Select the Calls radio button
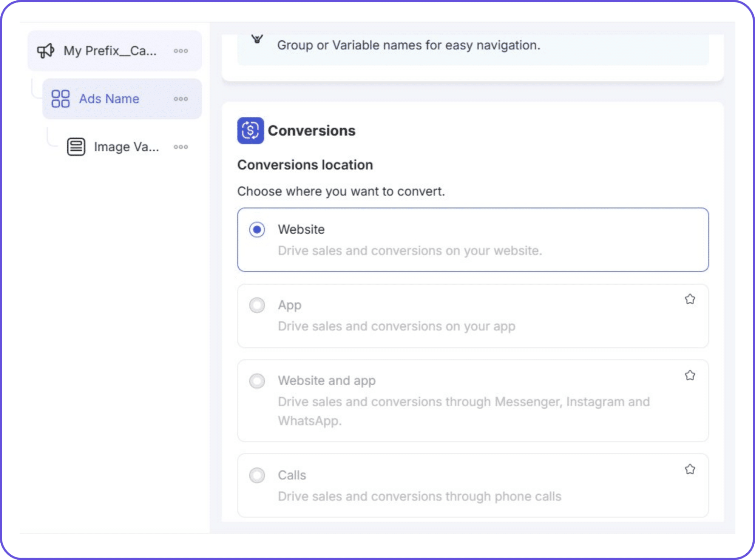The width and height of the screenshot is (755, 560). click(x=257, y=475)
